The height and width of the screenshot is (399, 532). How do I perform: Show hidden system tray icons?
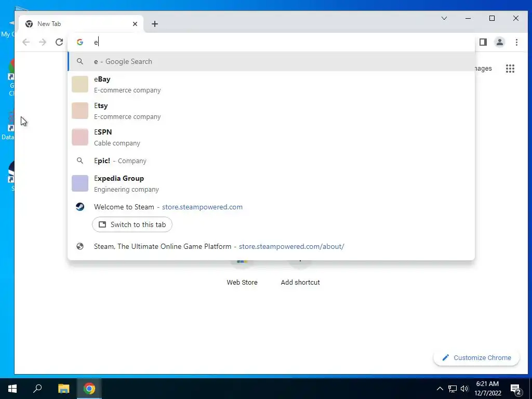[440, 389]
